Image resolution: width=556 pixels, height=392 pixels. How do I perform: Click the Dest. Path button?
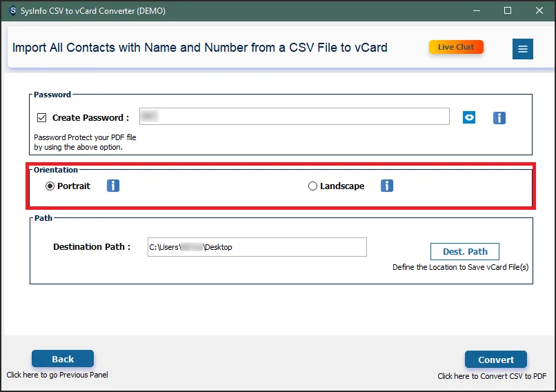click(464, 251)
